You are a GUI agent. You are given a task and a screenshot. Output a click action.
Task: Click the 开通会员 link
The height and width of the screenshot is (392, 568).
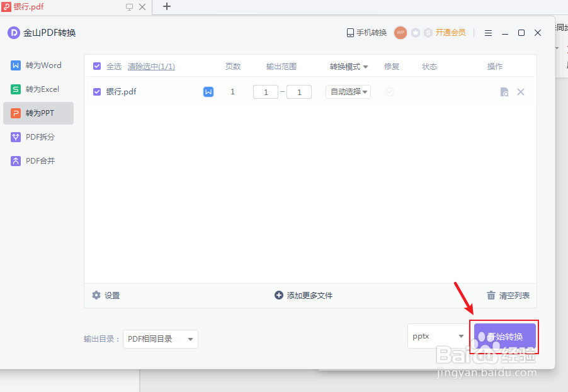pyautogui.click(x=450, y=33)
